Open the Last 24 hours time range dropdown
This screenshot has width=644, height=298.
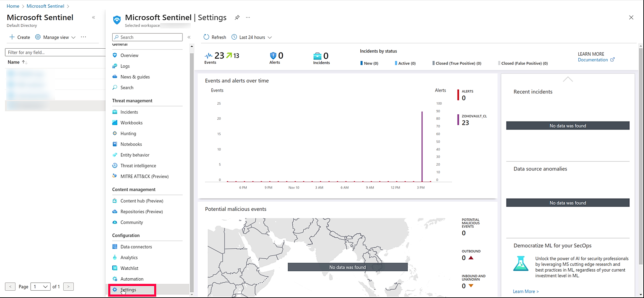tap(252, 37)
